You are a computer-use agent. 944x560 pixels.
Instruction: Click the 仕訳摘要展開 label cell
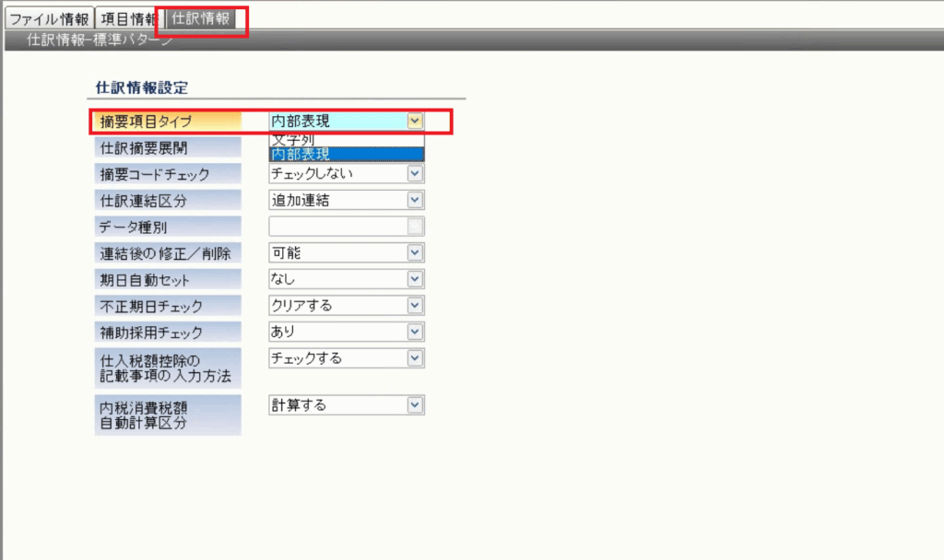(167, 147)
